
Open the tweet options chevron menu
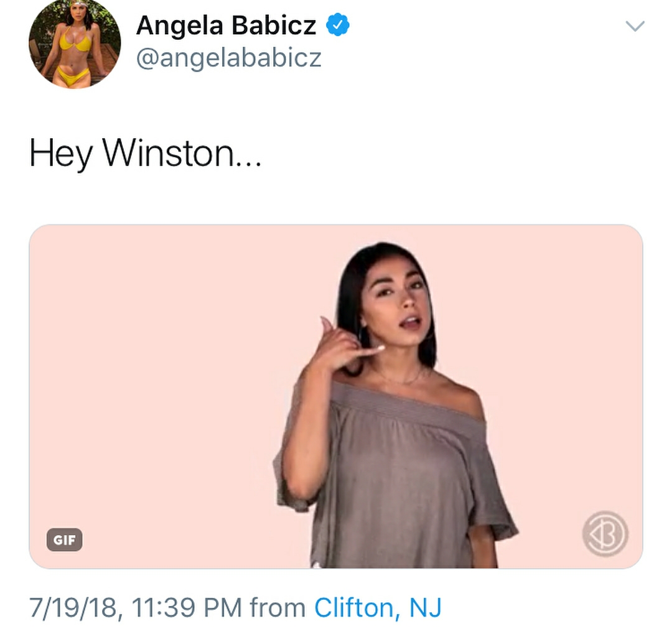635,26
